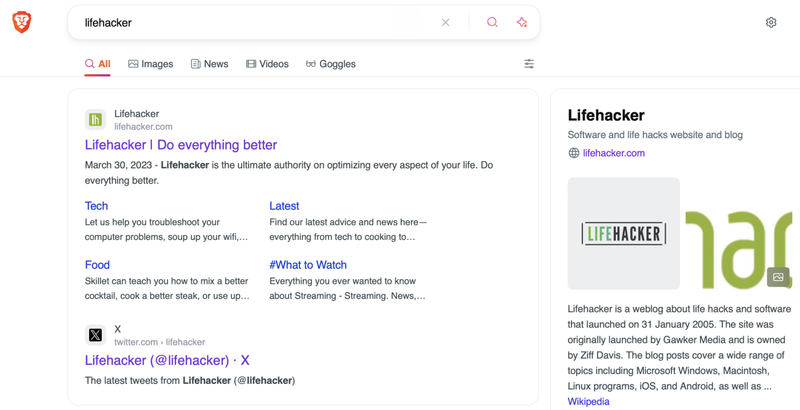The image size is (800, 410).
Task: Clear the search box text
Action: coord(445,23)
